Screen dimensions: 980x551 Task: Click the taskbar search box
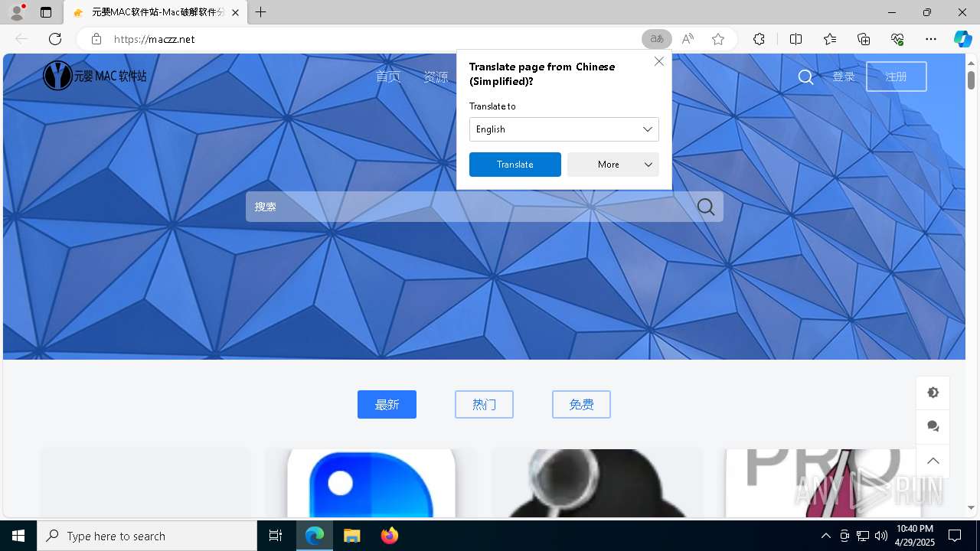[x=147, y=536]
